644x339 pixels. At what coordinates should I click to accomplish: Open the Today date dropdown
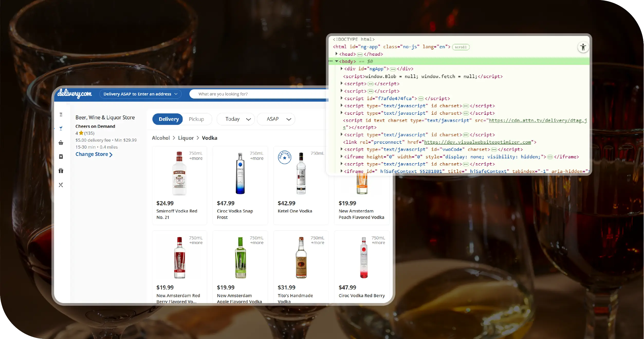(236, 119)
